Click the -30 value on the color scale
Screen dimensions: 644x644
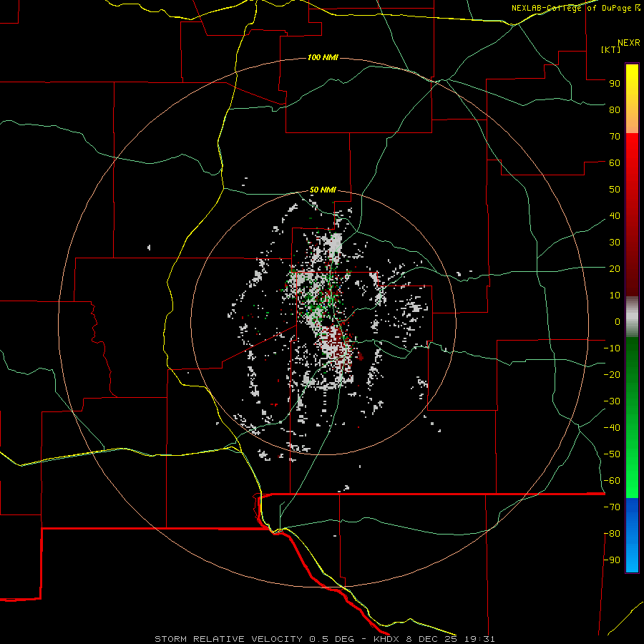(x=612, y=401)
